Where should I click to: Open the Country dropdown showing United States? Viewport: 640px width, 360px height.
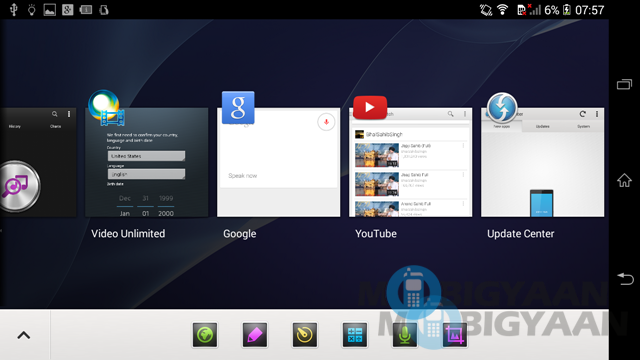point(146,156)
